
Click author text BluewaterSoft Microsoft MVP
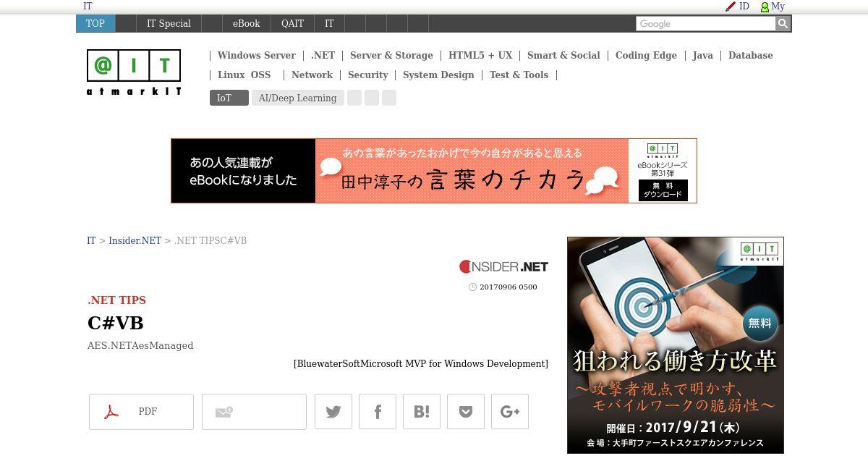(421, 364)
